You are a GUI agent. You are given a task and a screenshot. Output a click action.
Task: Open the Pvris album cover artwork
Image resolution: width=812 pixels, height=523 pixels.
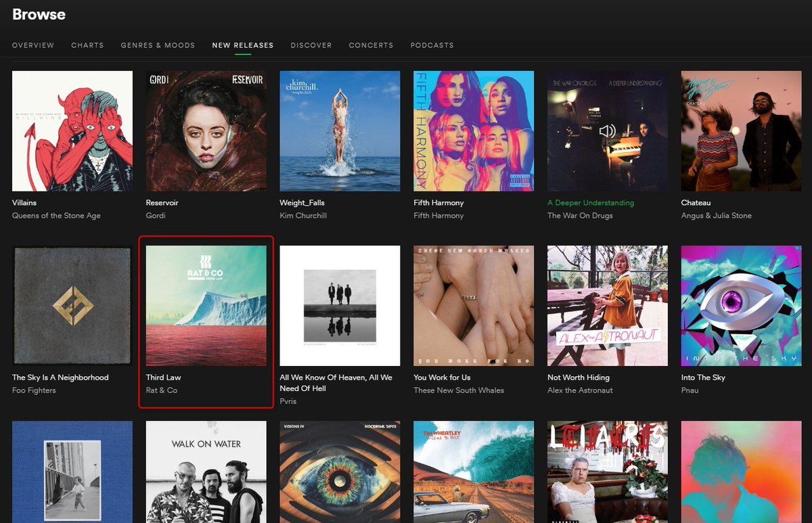tap(340, 306)
